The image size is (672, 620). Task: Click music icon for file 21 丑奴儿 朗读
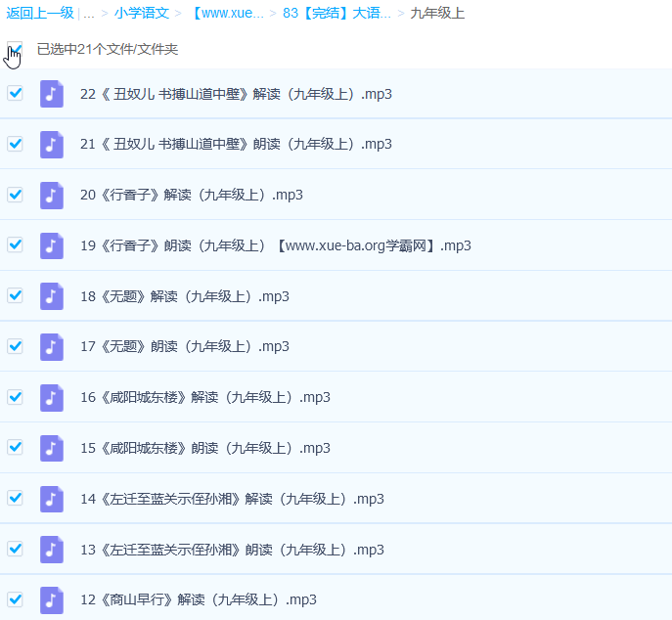pos(52,144)
